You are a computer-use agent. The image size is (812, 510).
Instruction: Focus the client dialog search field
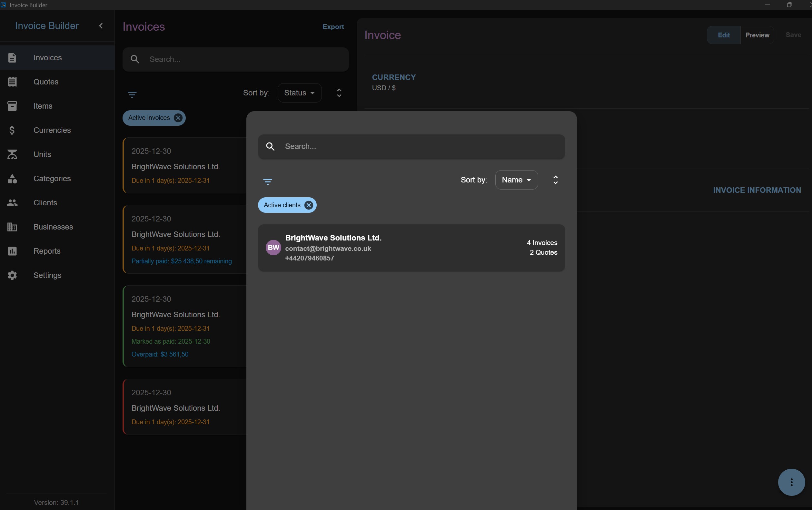411,147
